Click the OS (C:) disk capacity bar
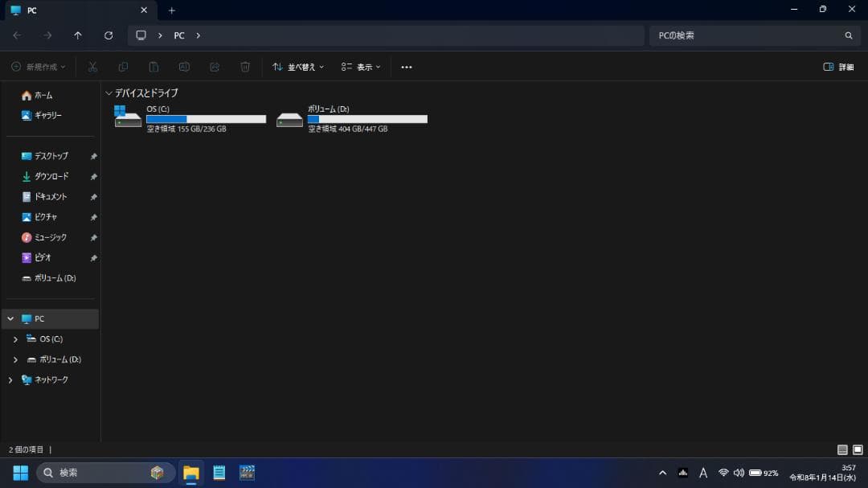The height and width of the screenshot is (488, 868). (x=205, y=118)
